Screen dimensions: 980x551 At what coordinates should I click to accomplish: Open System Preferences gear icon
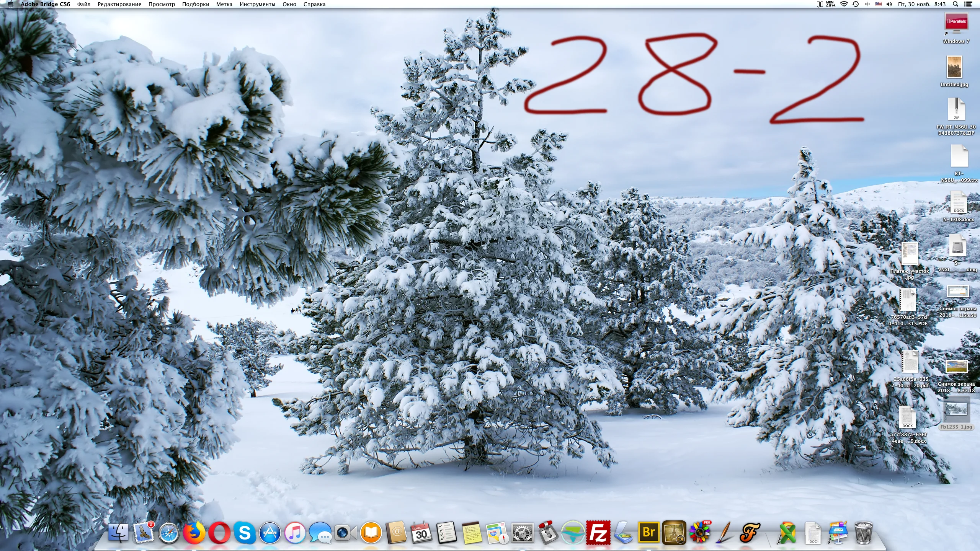coord(523,532)
